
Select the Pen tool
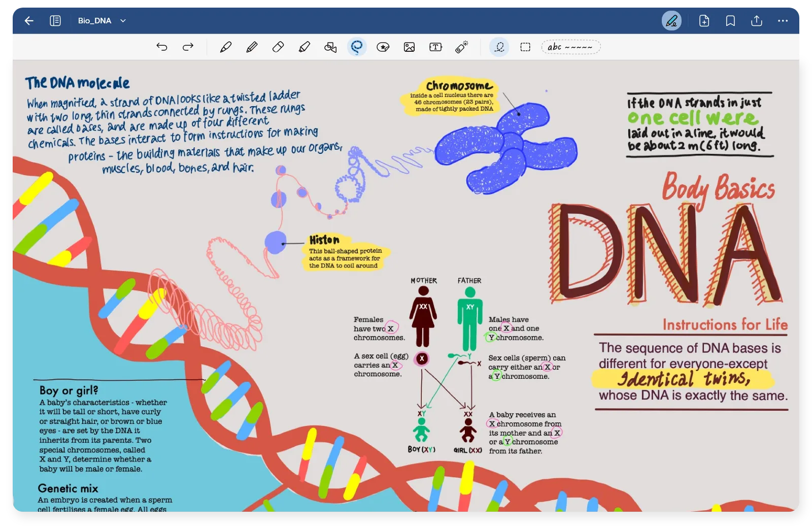click(226, 47)
